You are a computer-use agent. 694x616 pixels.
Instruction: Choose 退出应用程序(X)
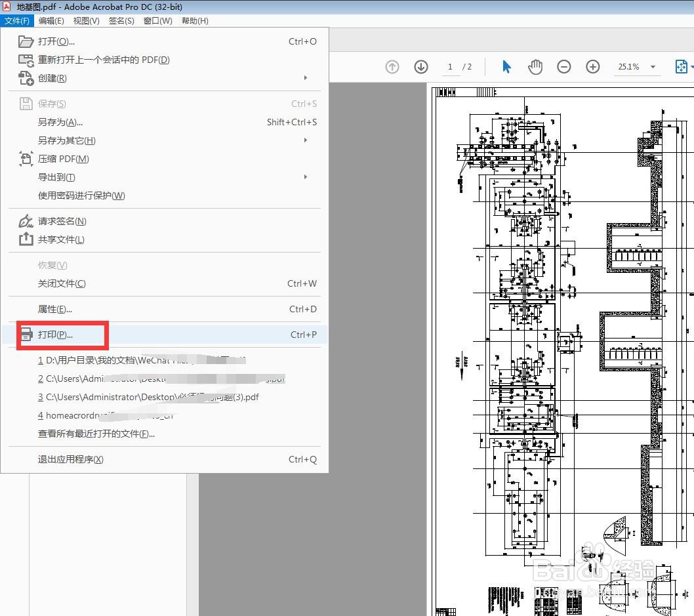click(x=164, y=459)
